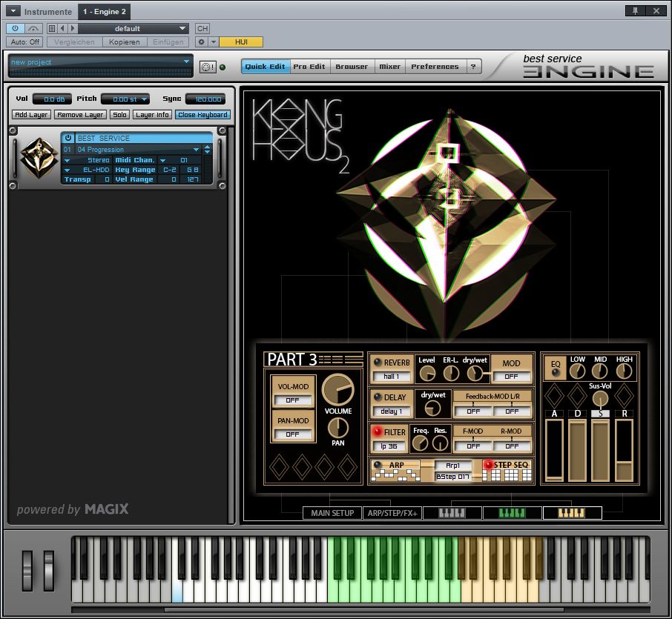Screen dimensions: 672x619
Task: Go to previous preset arrow
Action: pyautogui.click(x=62, y=28)
